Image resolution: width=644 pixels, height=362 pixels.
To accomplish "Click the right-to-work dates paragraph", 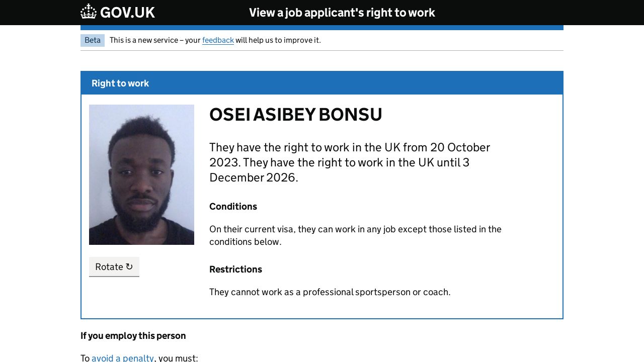I will coord(349,162).
